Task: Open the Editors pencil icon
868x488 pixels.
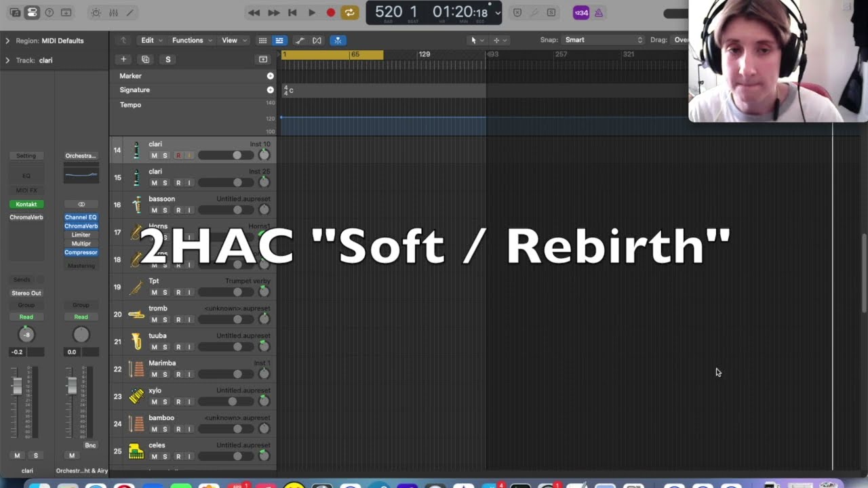Action: (130, 12)
